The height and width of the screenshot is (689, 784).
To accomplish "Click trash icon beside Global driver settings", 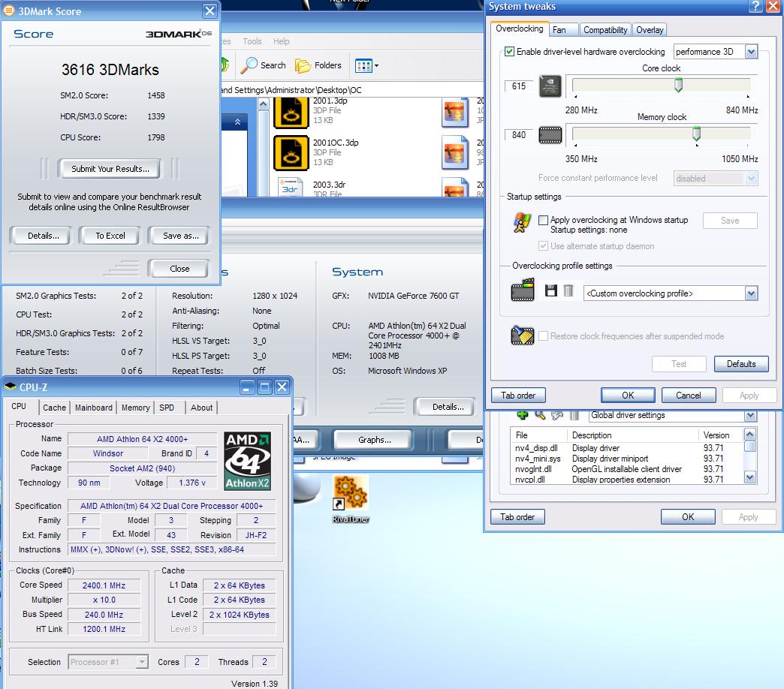I will 574,415.
